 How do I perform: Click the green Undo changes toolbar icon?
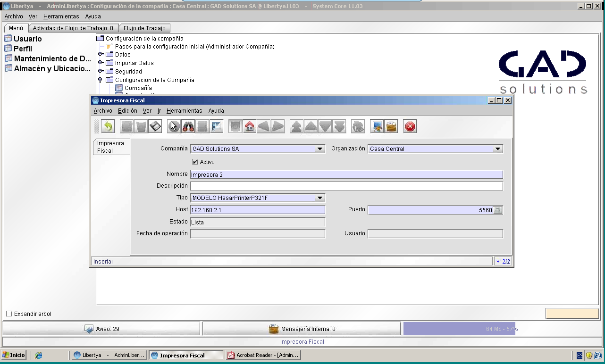108,126
